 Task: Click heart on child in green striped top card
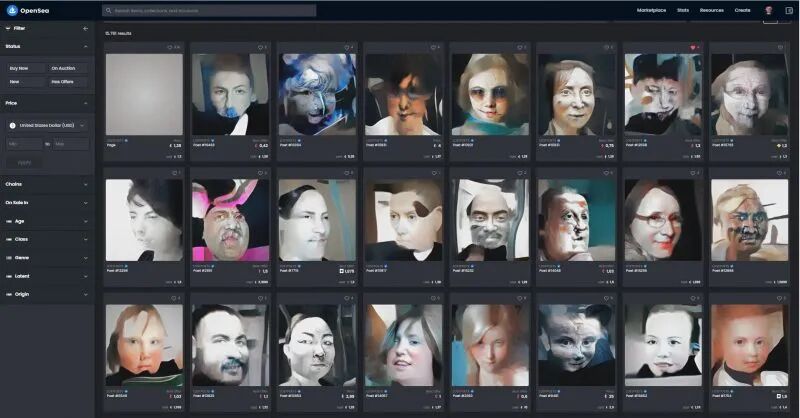[x=174, y=298]
